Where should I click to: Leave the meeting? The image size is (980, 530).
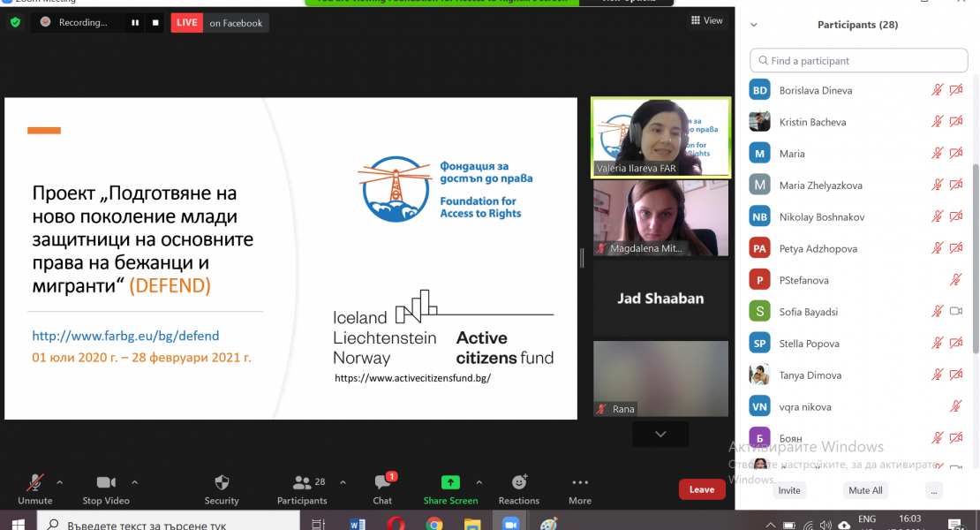pos(702,489)
